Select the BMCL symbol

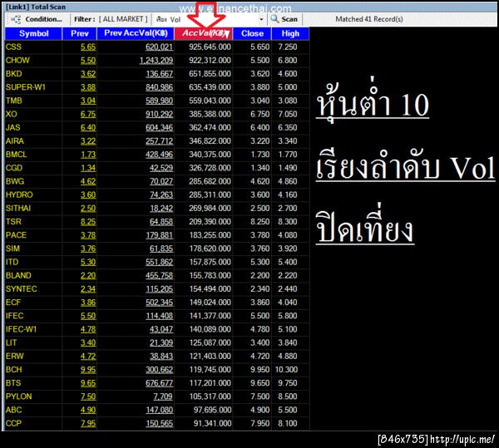pyautogui.click(x=17, y=155)
